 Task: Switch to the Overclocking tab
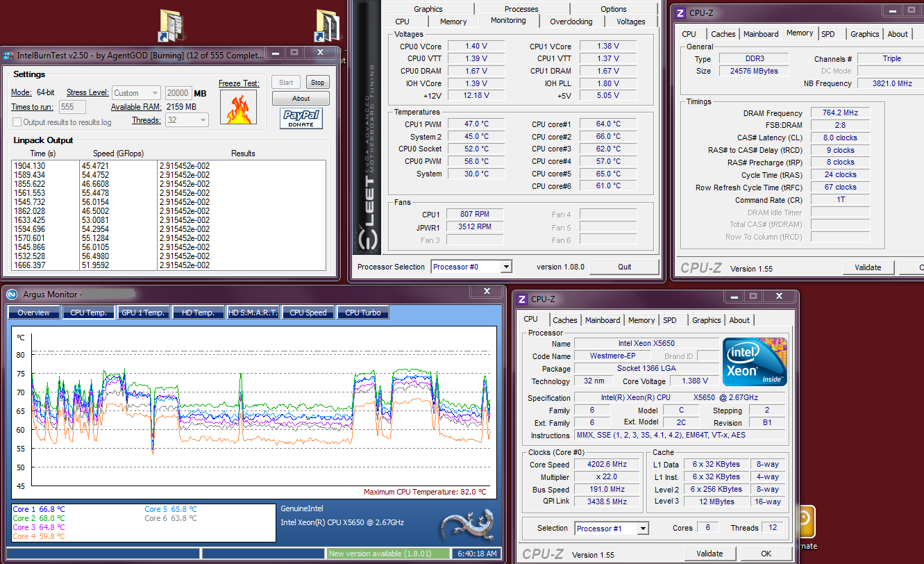[x=571, y=22]
